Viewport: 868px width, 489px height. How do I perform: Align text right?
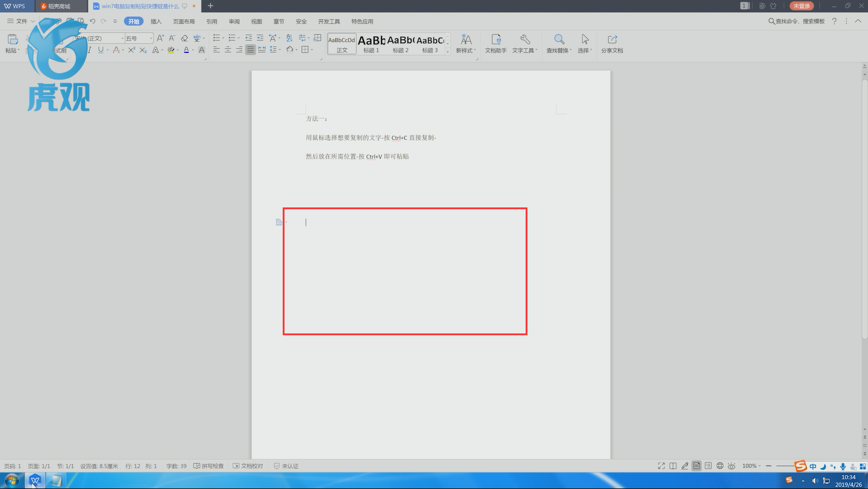pyautogui.click(x=239, y=50)
